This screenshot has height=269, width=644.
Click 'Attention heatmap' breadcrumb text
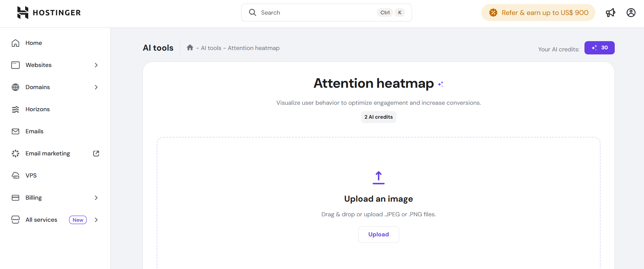point(253,48)
